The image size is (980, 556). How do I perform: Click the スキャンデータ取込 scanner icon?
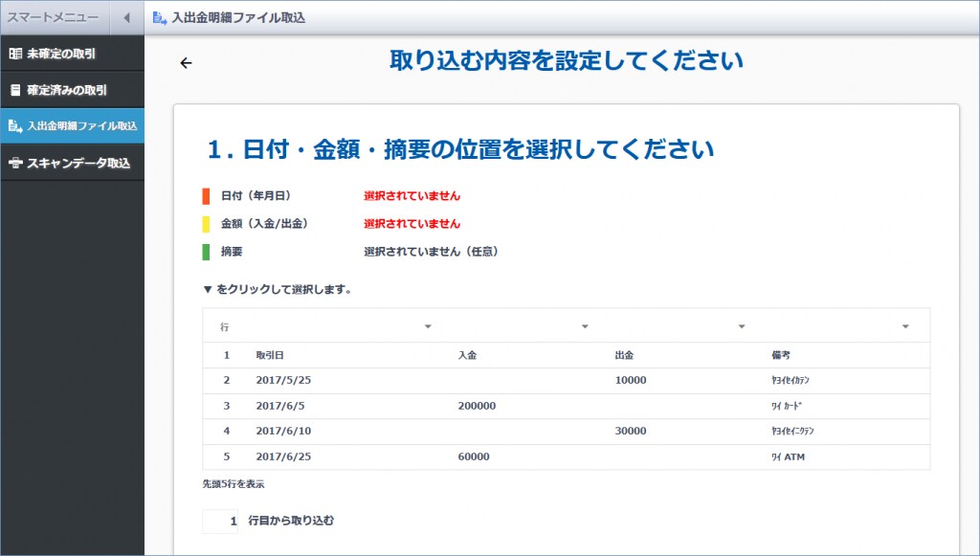15,163
